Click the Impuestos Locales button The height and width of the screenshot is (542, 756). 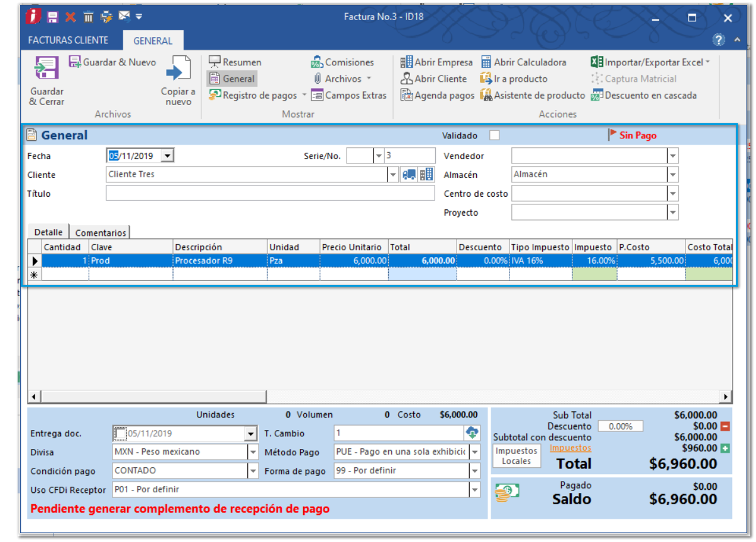pyautogui.click(x=516, y=456)
